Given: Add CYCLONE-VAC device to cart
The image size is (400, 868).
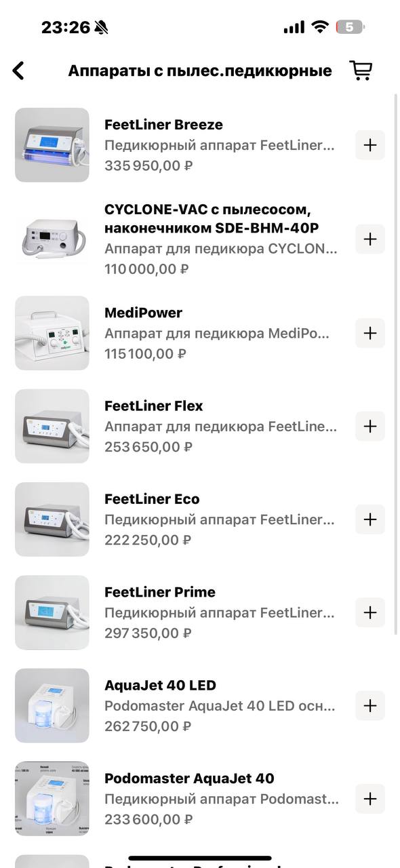Looking at the screenshot, I should [x=370, y=239].
